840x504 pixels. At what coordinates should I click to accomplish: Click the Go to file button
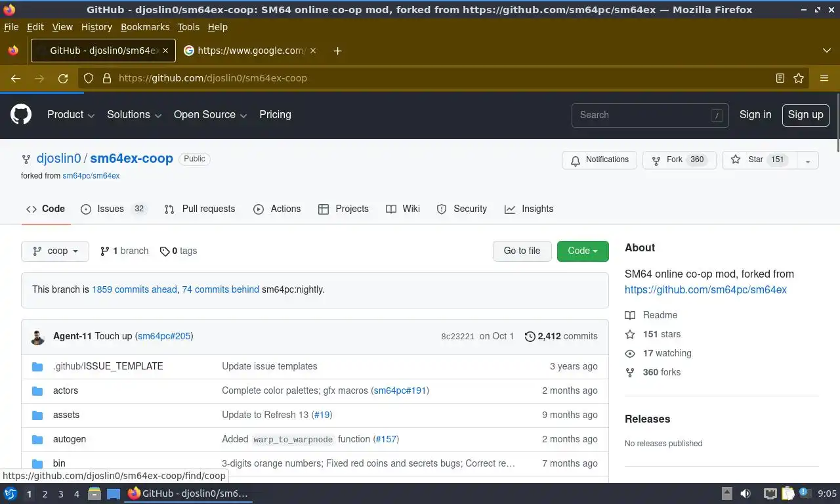[522, 251]
